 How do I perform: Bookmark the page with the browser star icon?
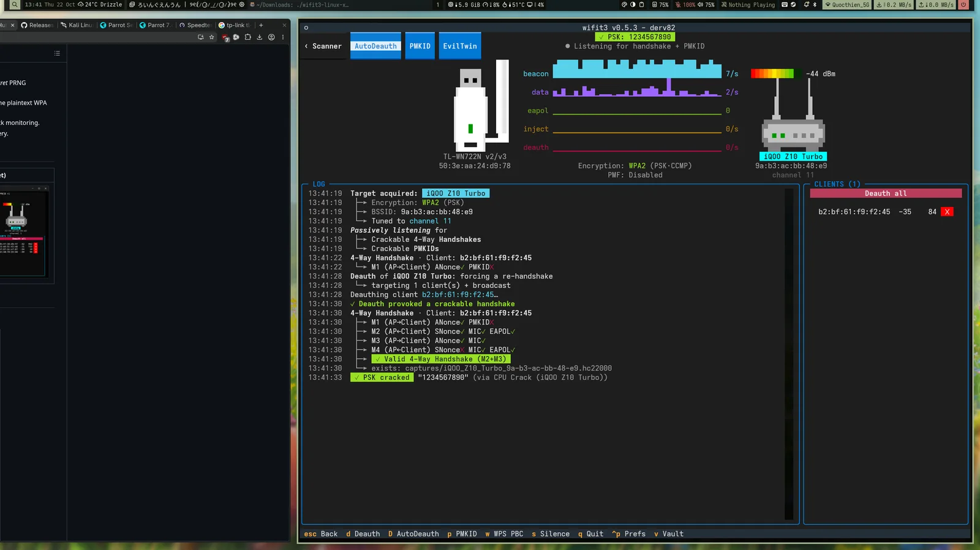pyautogui.click(x=212, y=37)
